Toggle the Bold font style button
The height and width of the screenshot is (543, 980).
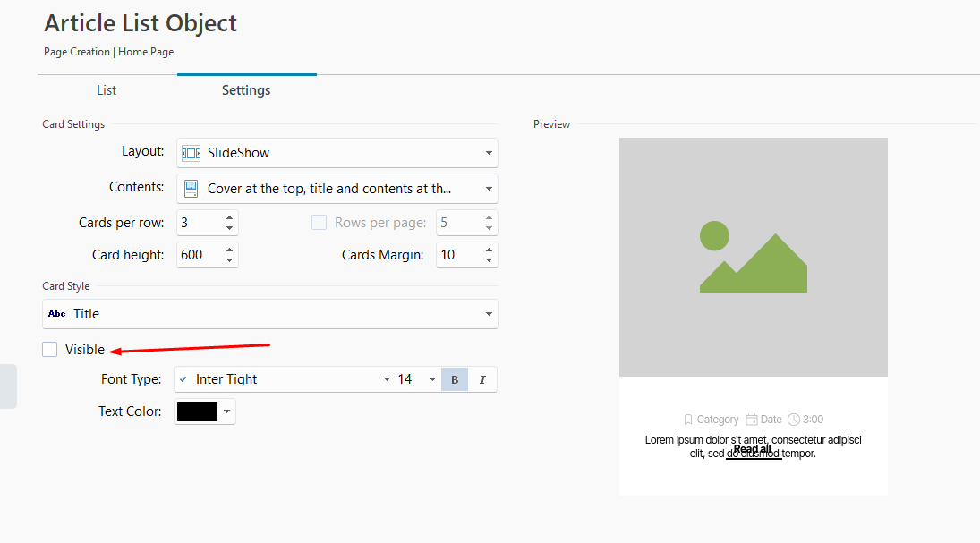point(455,379)
